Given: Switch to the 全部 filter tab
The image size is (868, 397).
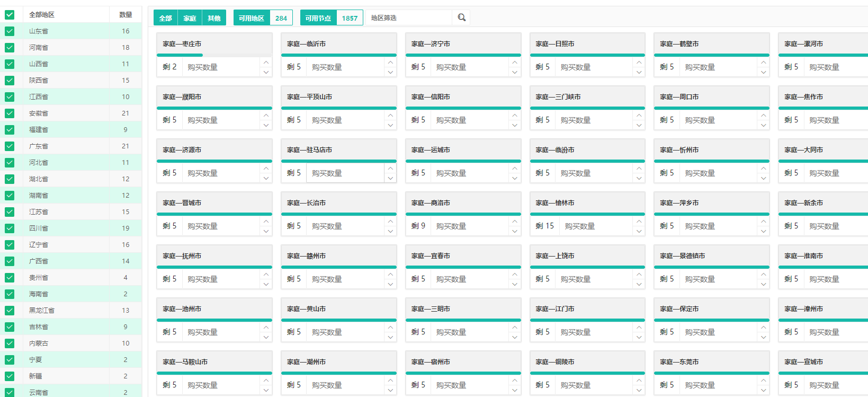Looking at the screenshot, I should click(x=166, y=18).
